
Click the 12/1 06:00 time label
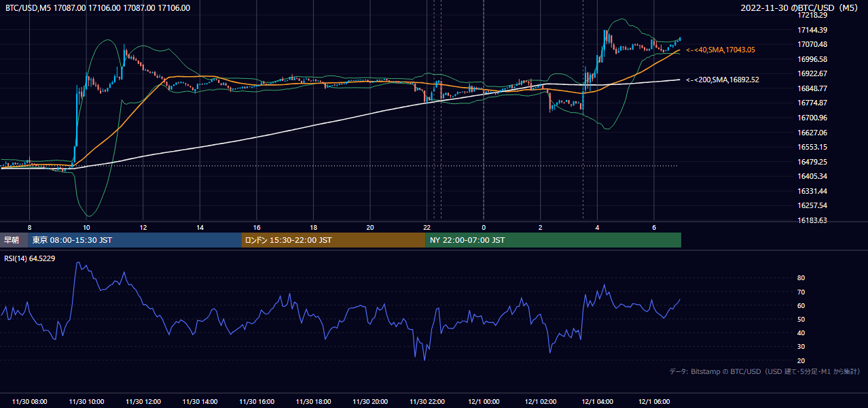click(x=654, y=402)
